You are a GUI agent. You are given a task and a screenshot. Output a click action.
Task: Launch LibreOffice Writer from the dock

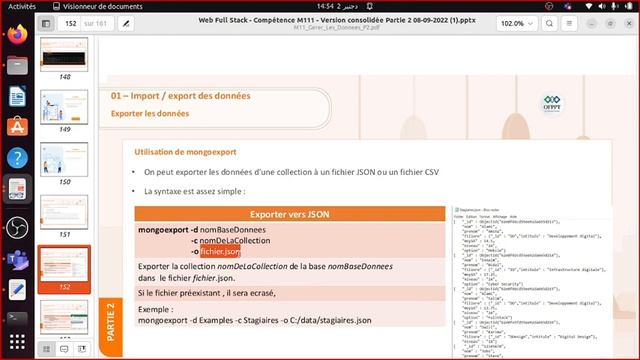17,96
